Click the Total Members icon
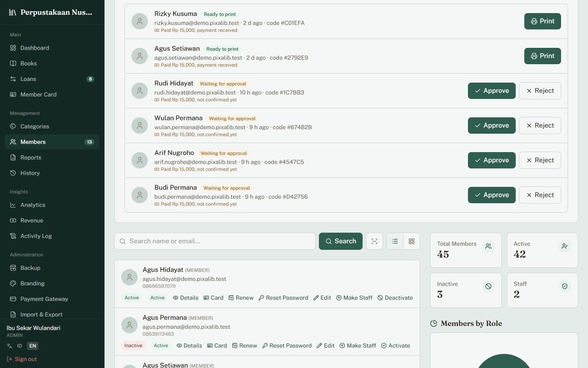This screenshot has height=368, width=588. (x=488, y=246)
